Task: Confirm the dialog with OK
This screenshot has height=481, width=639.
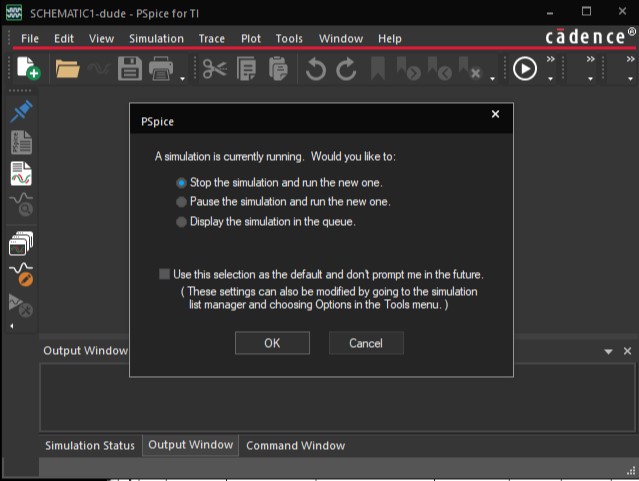Action: [x=272, y=343]
